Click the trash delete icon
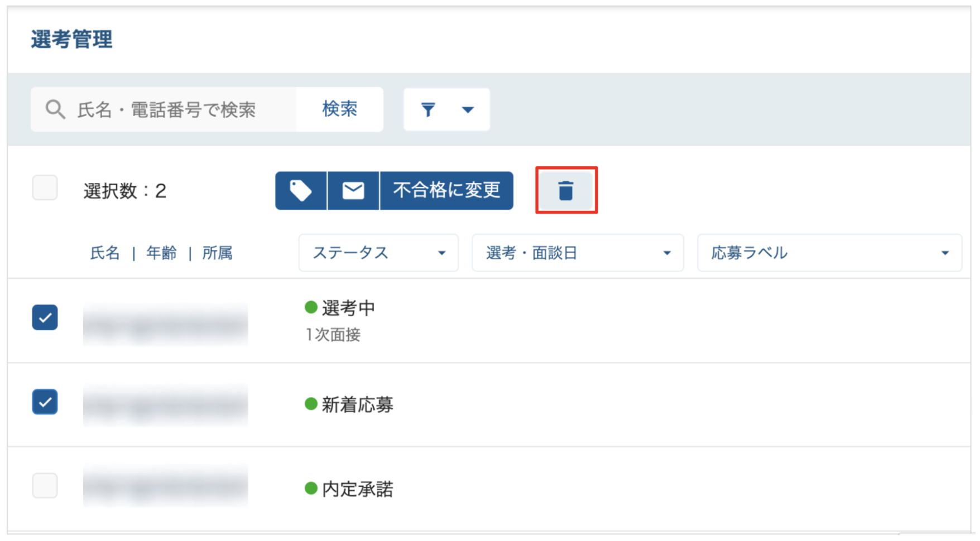The height and width of the screenshot is (541, 980). (566, 190)
